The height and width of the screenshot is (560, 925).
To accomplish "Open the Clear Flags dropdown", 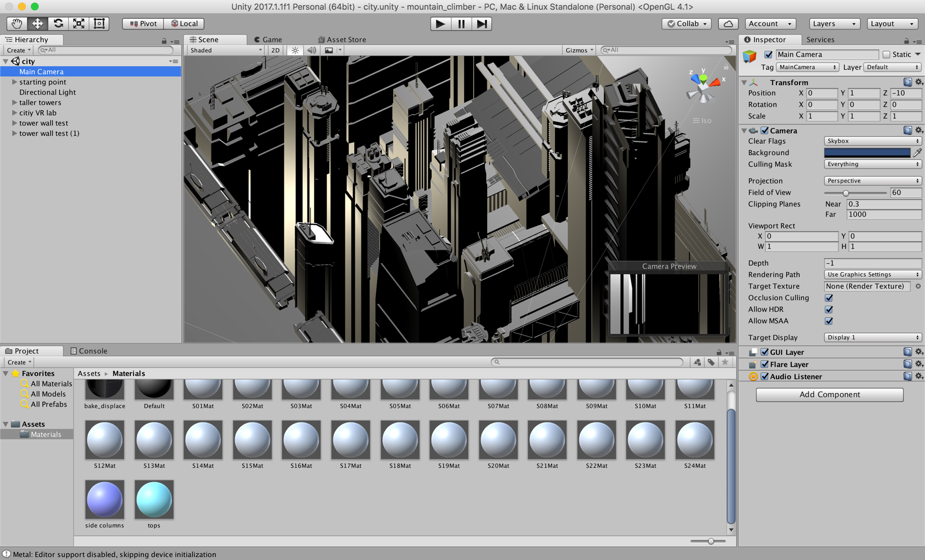I will click(x=872, y=141).
